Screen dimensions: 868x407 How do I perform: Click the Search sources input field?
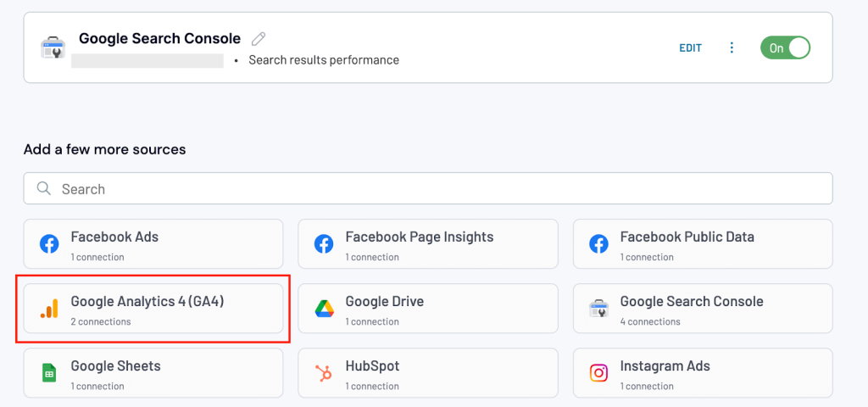428,189
